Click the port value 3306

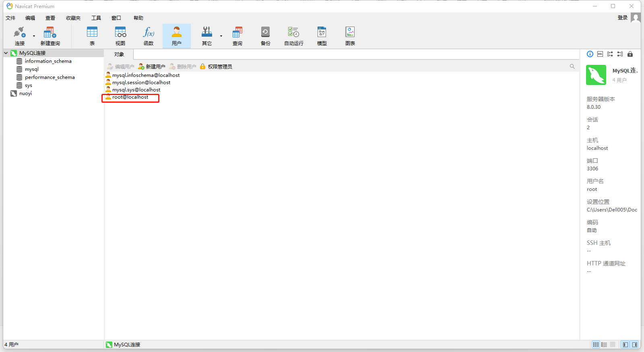click(592, 169)
